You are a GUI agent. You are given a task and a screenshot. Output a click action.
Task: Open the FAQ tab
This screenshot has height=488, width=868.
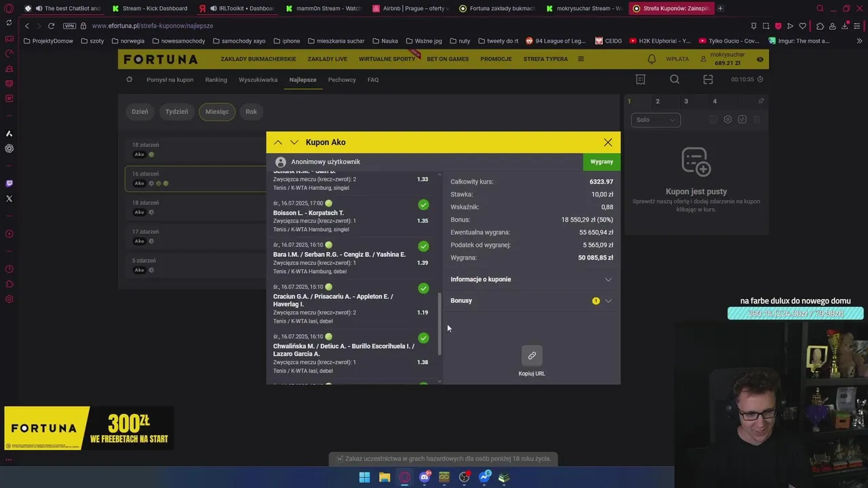(373, 79)
